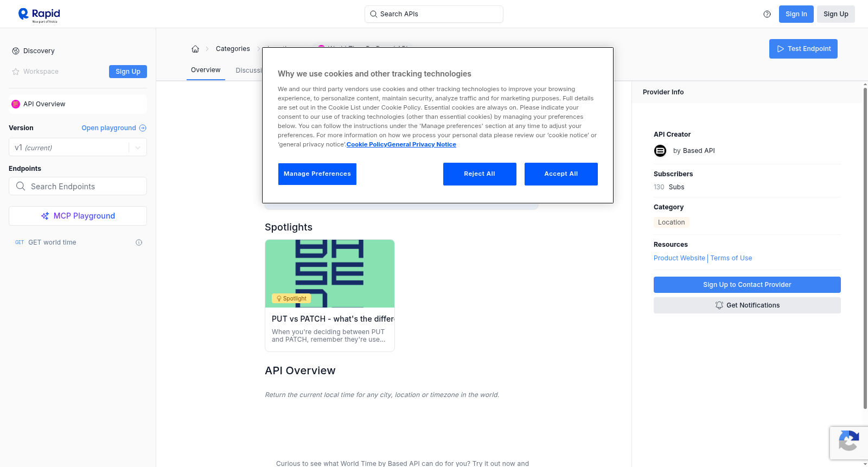Focus the Search Endpoints field
The height and width of the screenshot is (467, 868).
[x=78, y=186]
